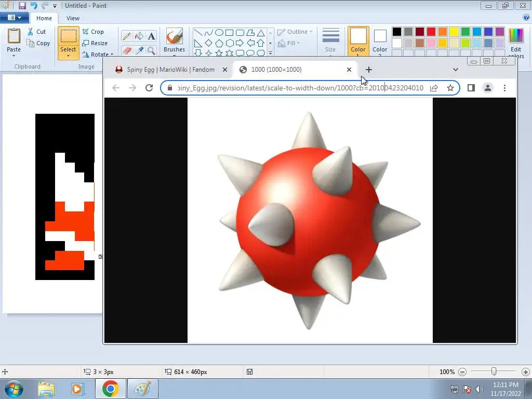
Task: Pick the Five-point star shape
Action: [x=219, y=53]
